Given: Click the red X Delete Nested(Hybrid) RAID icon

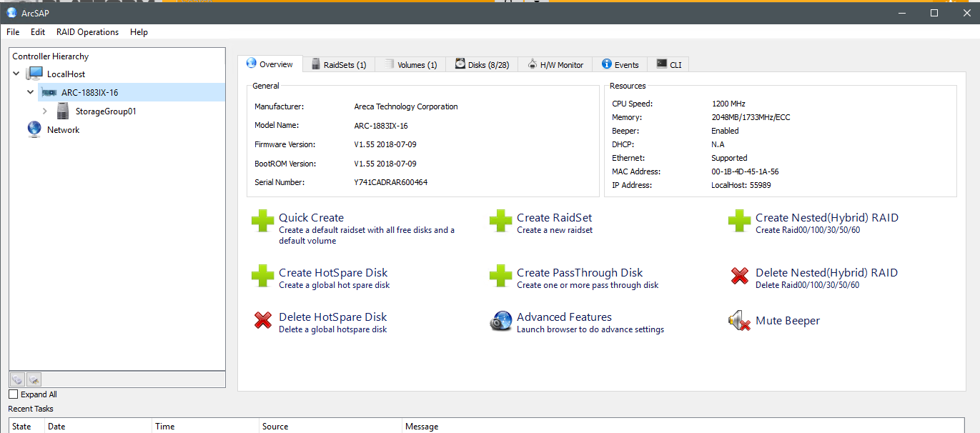Looking at the screenshot, I should (740, 276).
